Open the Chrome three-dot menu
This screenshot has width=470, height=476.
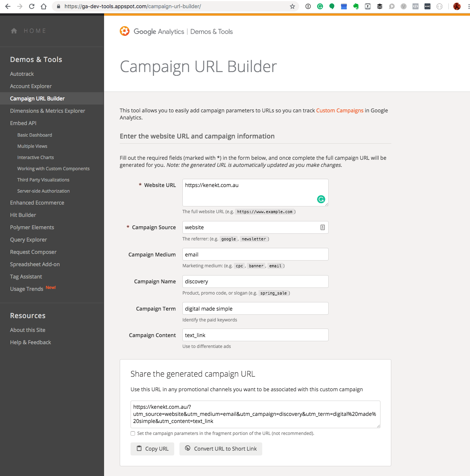coord(469,6)
